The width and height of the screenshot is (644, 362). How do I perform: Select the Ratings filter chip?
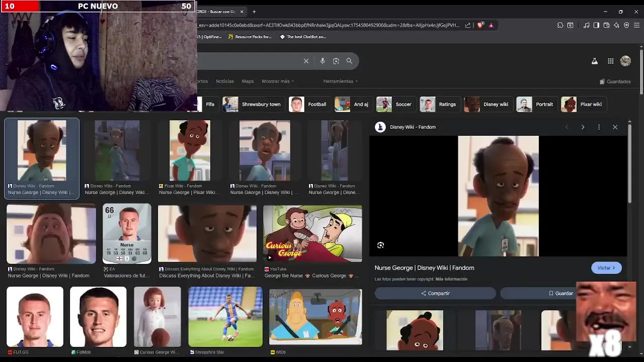pyautogui.click(x=439, y=104)
